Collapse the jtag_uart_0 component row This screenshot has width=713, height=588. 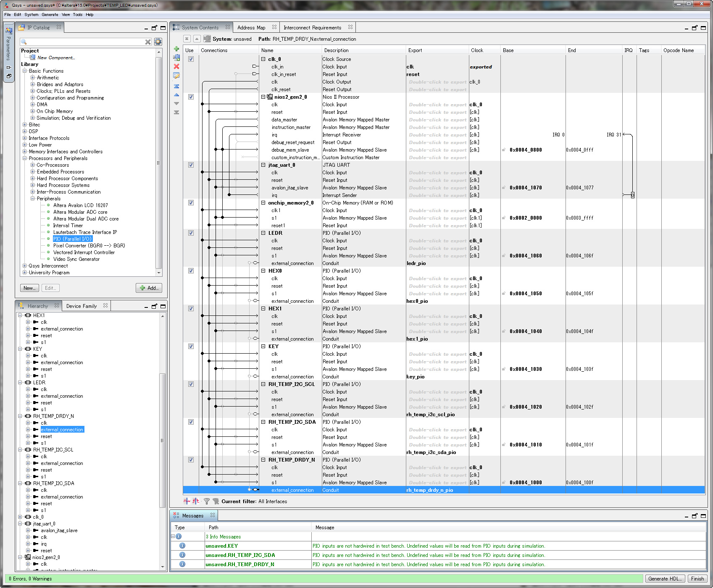point(263,165)
